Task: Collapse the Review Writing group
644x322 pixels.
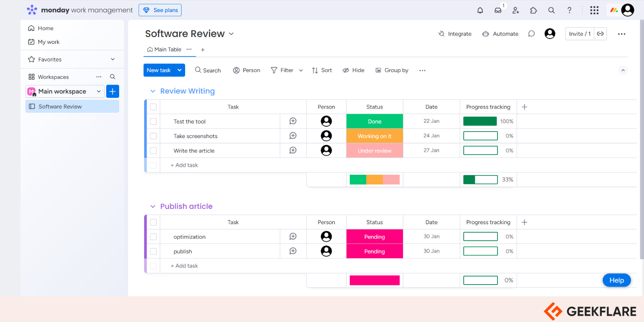Action: (153, 91)
